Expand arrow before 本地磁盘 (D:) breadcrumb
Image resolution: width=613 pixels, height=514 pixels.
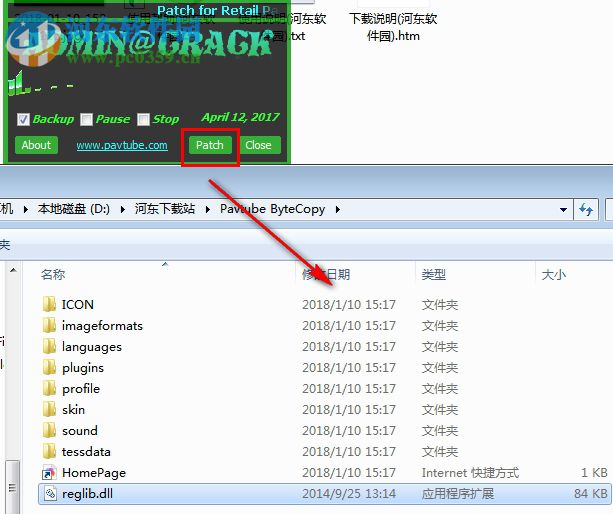point(26,210)
